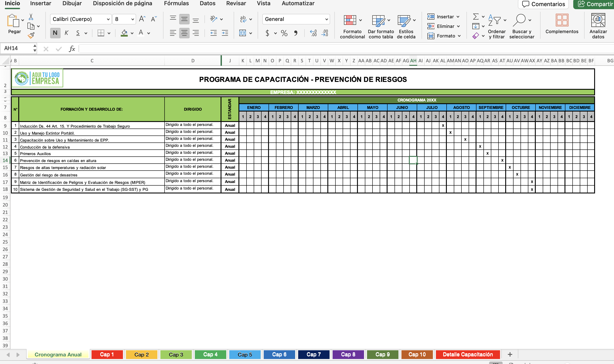This screenshot has height=364, width=614.
Task: Click Analizar datos
Action: point(598,26)
